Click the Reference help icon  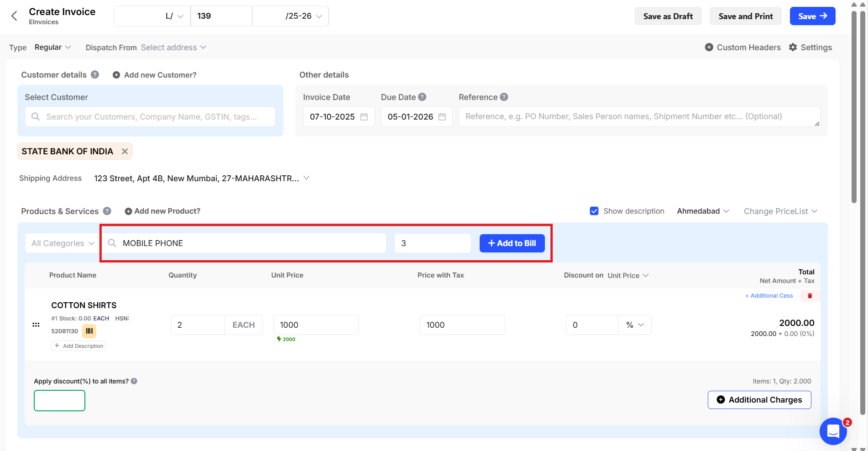click(x=504, y=97)
